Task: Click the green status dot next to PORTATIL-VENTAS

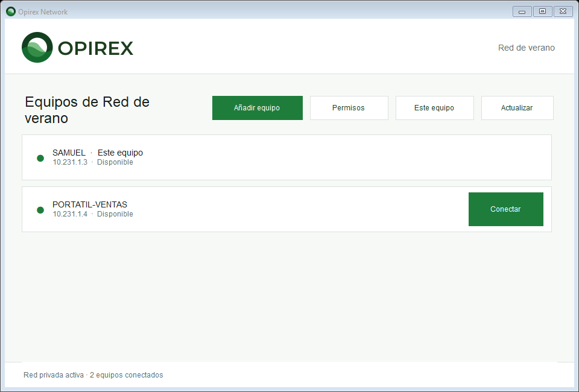Action: coord(40,210)
